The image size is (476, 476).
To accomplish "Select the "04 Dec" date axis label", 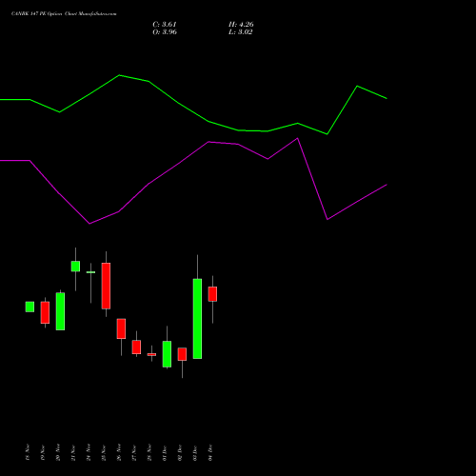I will click(210, 452).
